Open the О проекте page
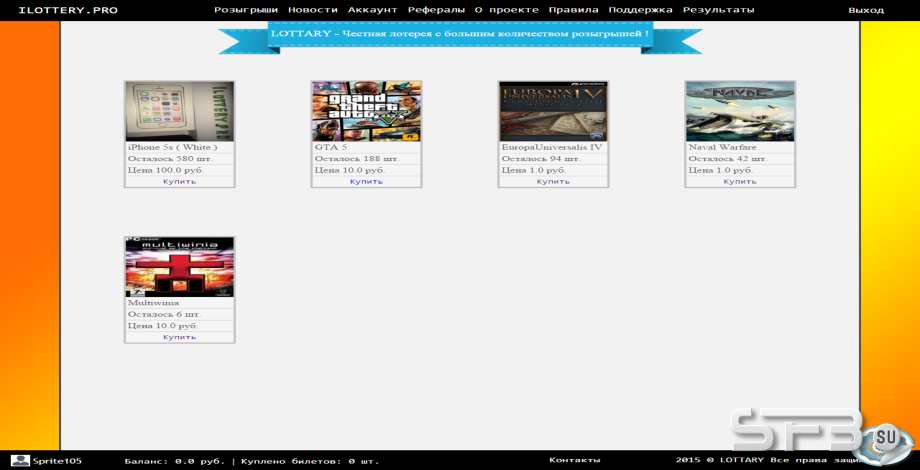 click(x=506, y=10)
